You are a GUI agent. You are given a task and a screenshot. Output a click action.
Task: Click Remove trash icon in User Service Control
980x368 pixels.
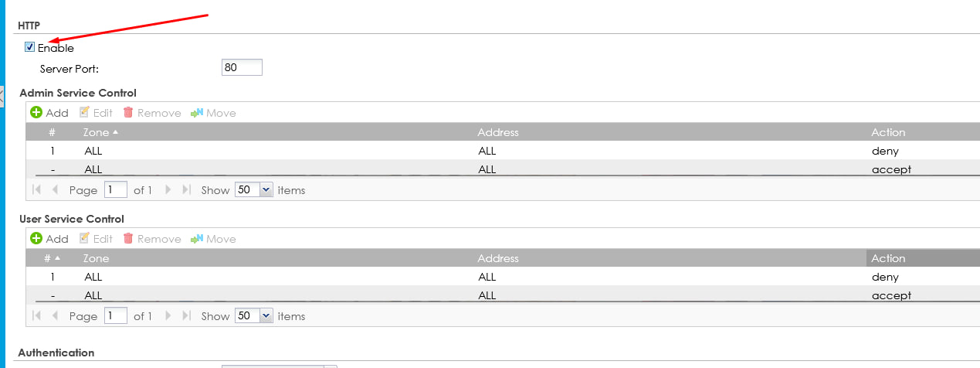128,239
